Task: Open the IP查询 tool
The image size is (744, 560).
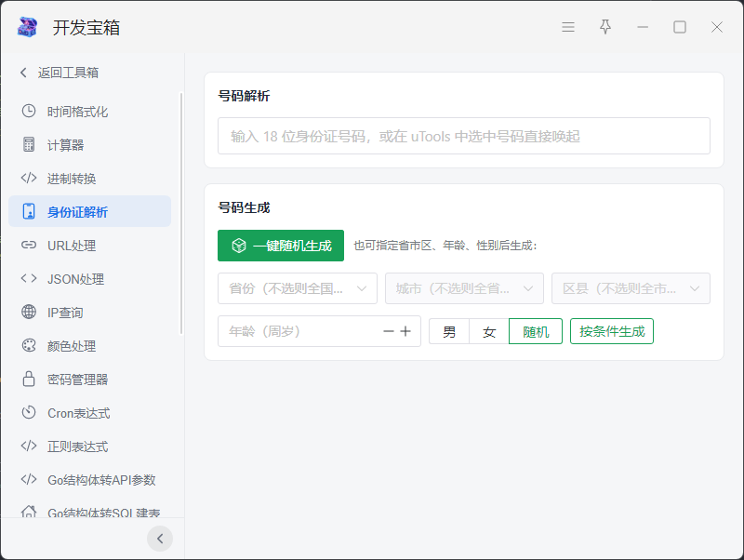Action: (x=89, y=313)
